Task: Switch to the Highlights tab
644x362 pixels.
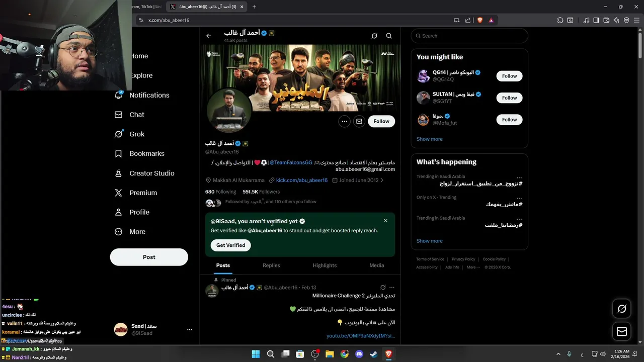Action: coord(325,265)
